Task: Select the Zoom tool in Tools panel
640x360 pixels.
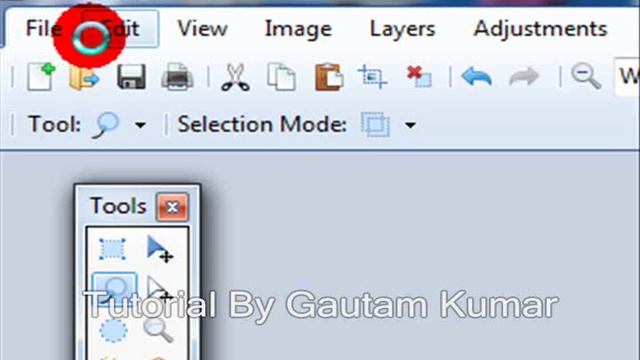Action: (159, 330)
